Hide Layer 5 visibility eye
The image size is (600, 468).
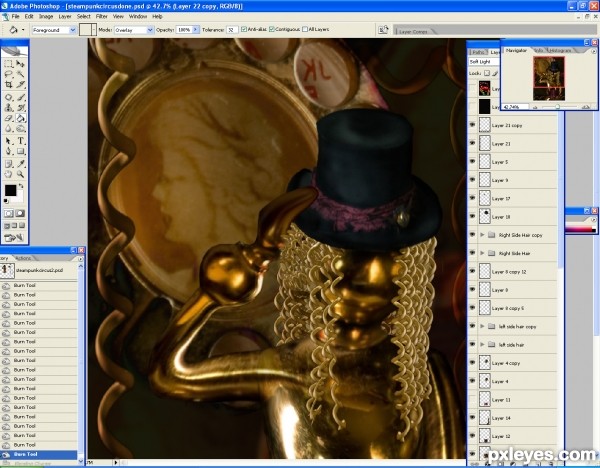click(472, 162)
